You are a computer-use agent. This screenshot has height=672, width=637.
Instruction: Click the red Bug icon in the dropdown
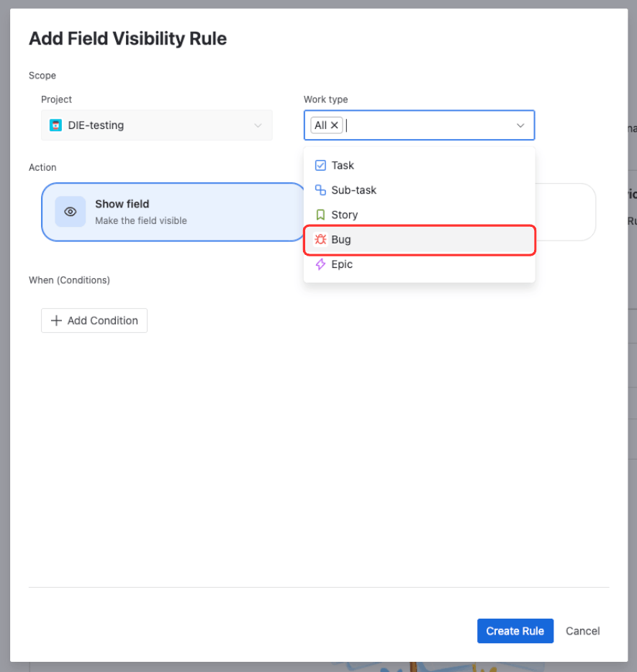320,239
